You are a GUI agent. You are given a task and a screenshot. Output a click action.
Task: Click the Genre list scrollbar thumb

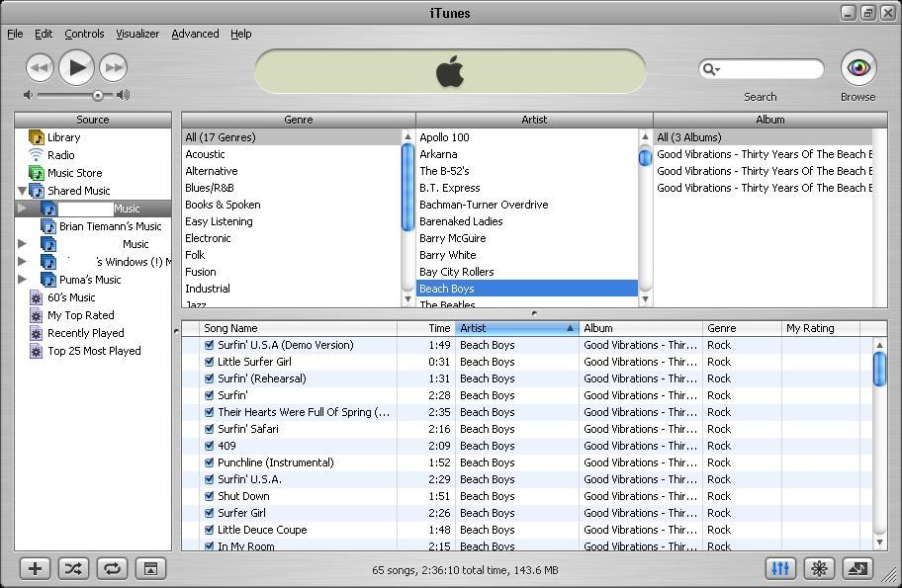pos(407,188)
